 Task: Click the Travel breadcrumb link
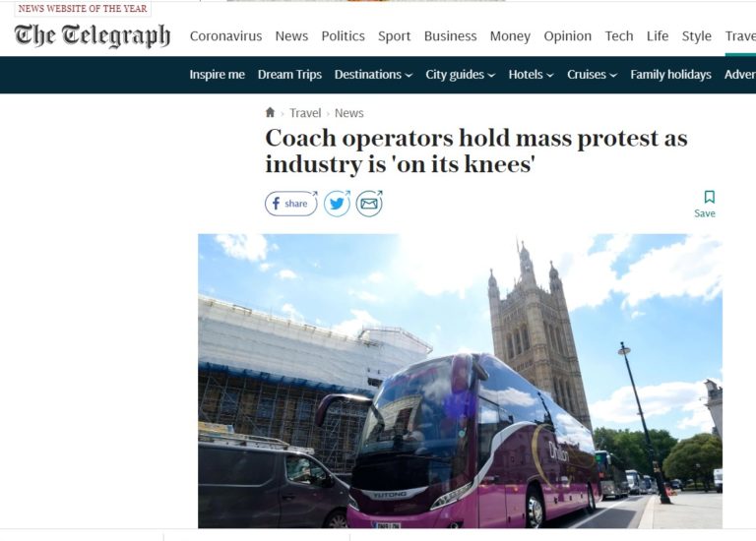[305, 113]
